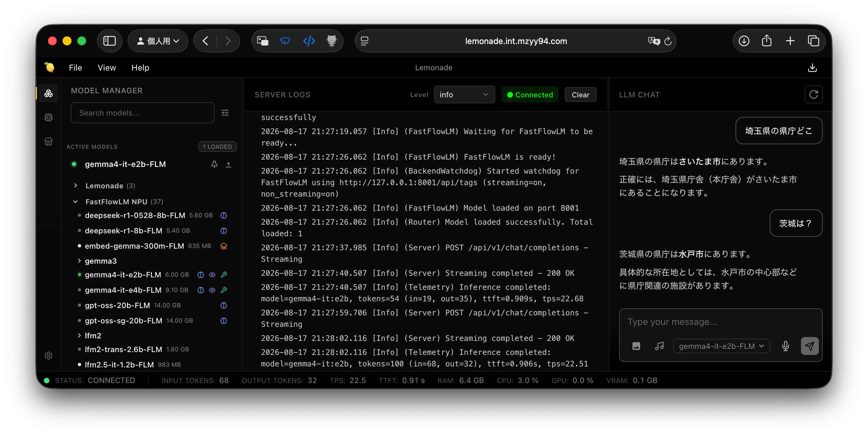Click the translate page icon in address bar

tap(654, 41)
